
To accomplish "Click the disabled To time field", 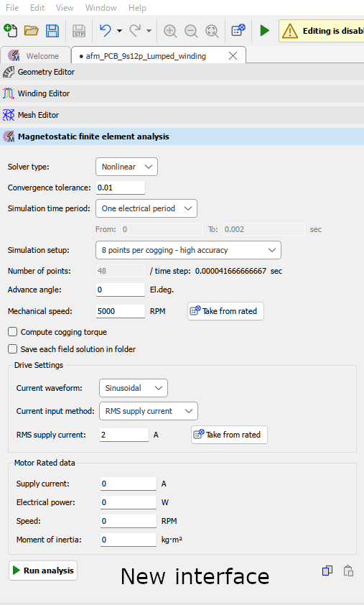I will tap(263, 229).
